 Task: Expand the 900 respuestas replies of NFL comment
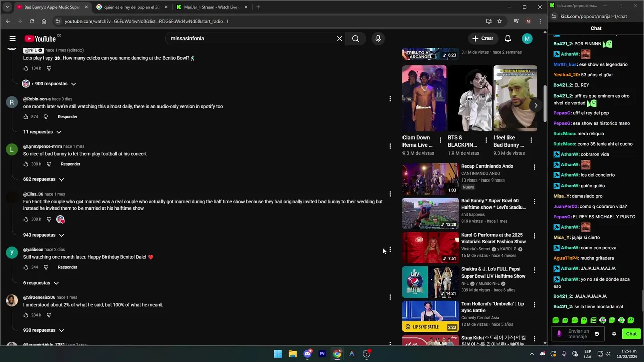tap(49, 84)
